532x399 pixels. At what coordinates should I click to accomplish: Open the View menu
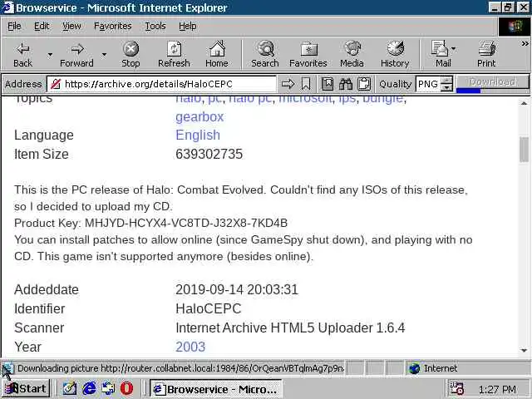click(x=71, y=26)
